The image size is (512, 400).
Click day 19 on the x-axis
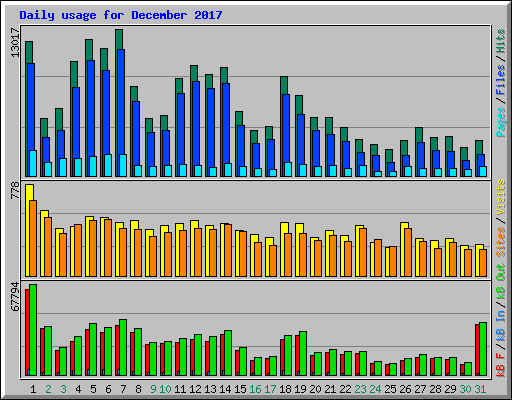pos(300,389)
